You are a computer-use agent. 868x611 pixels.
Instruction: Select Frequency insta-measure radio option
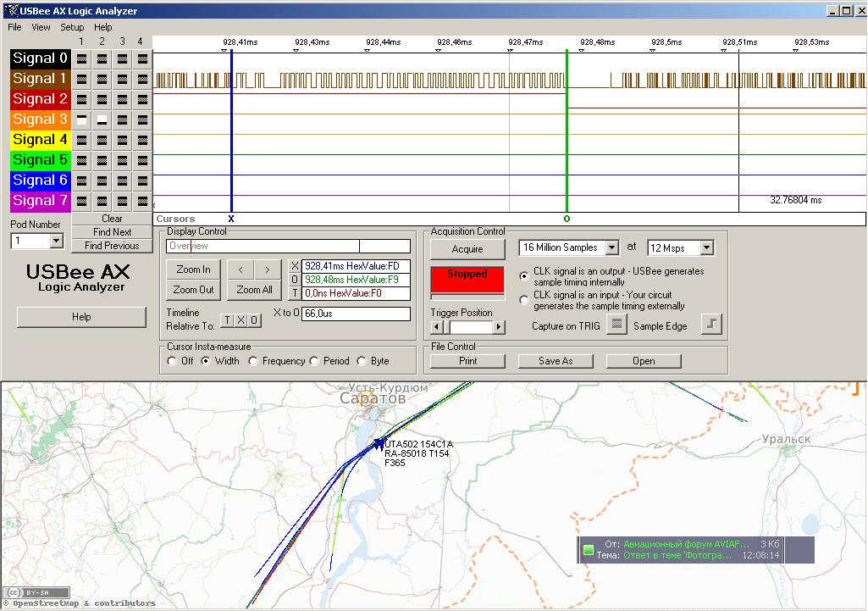(x=253, y=361)
